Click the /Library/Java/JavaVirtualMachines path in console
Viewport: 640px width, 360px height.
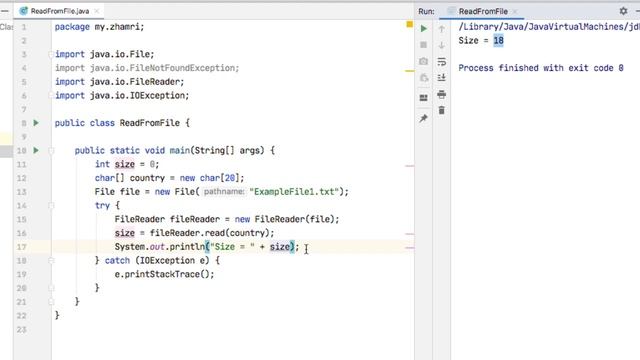tap(549, 27)
